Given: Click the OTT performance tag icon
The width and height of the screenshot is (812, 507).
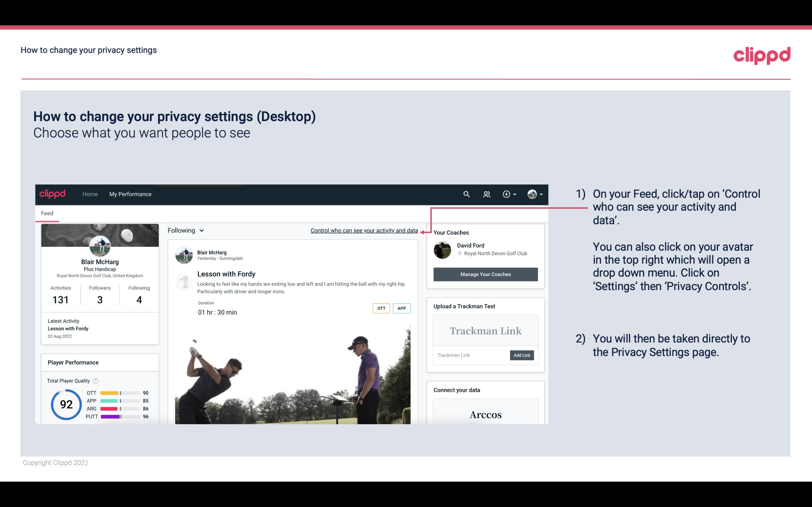Looking at the screenshot, I should 380,308.
